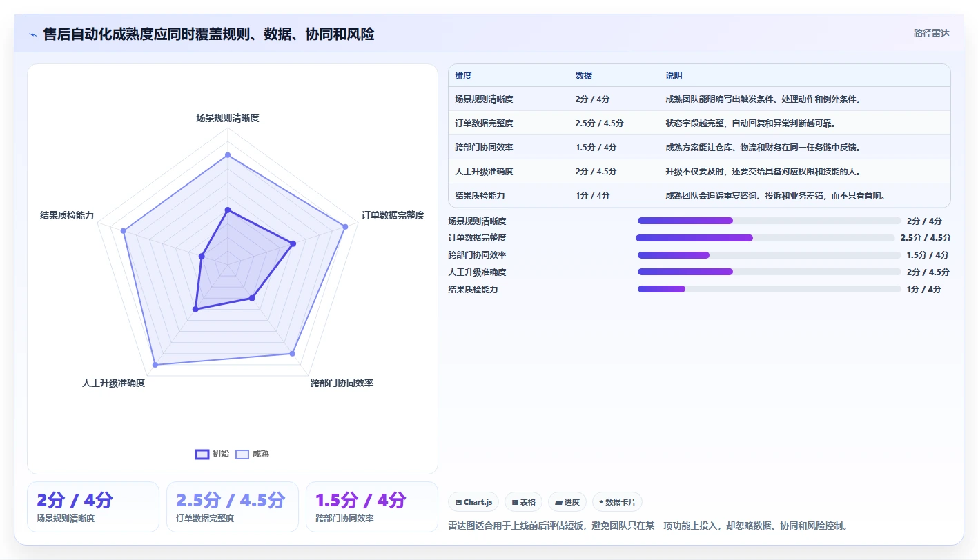Click the 1分 / 4分 table cell
Screen dimensions: 978x560
[592, 196]
